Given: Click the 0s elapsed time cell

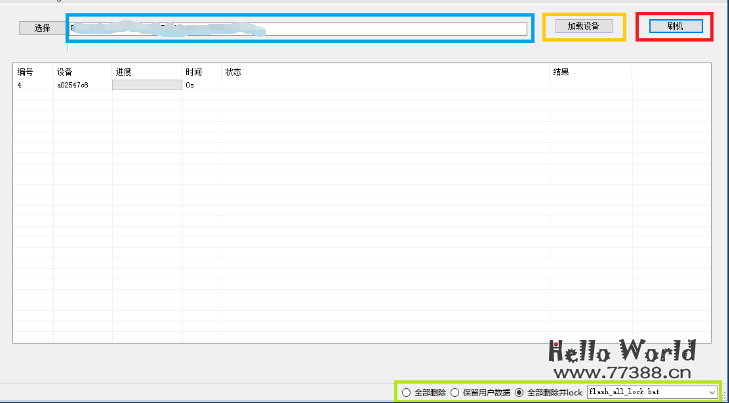Looking at the screenshot, I should [190, 86].
